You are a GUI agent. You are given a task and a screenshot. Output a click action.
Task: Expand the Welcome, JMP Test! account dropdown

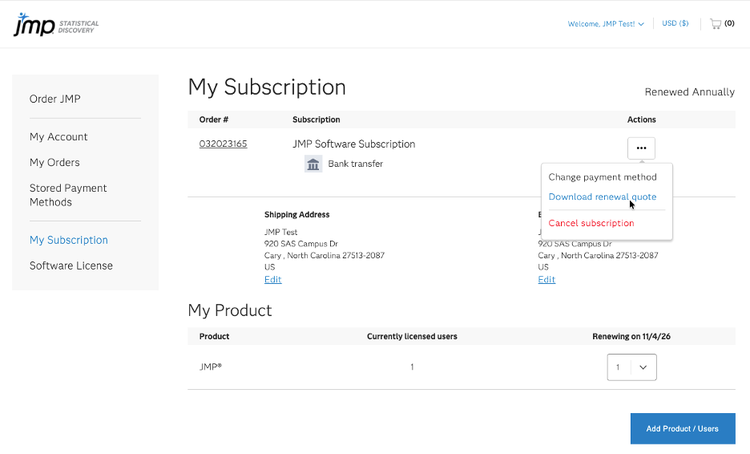click(606, 23)
